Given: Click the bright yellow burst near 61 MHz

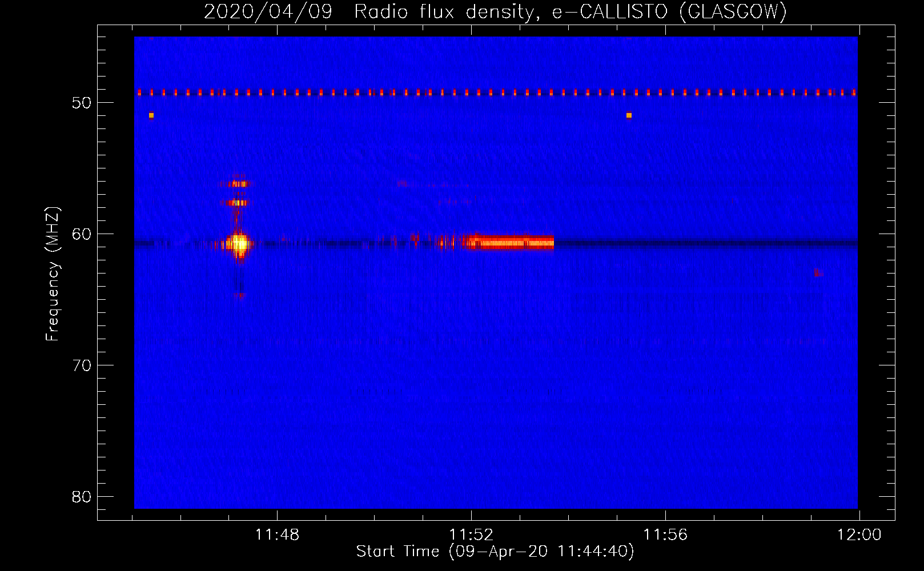Looking at the screenshot, I should point(239,244).
